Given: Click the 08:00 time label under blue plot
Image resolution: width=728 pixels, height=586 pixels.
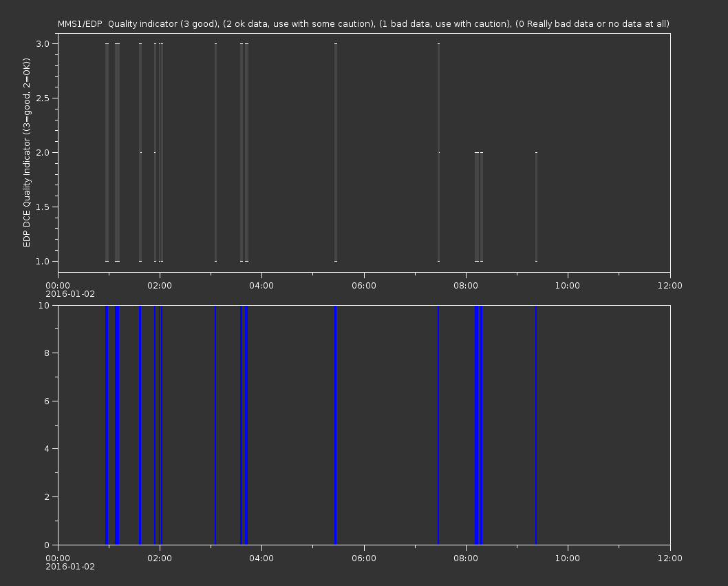Looking at the screenshot, I should (466, 558).
